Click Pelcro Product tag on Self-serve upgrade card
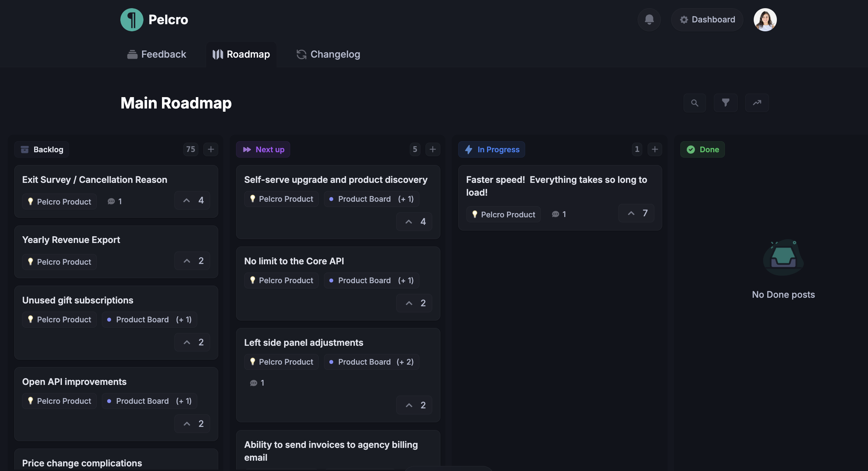The image size is (868, 471). click(281, 199)
